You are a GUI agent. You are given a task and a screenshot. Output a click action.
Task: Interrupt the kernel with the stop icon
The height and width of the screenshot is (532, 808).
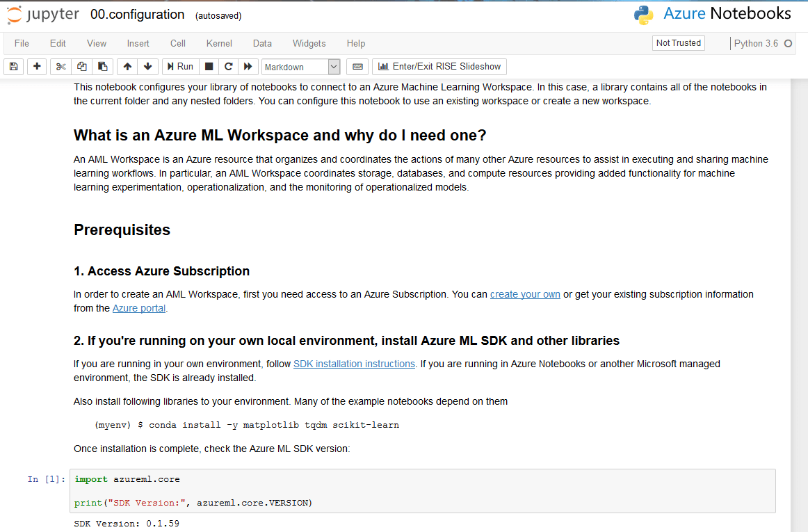point(209,66)
